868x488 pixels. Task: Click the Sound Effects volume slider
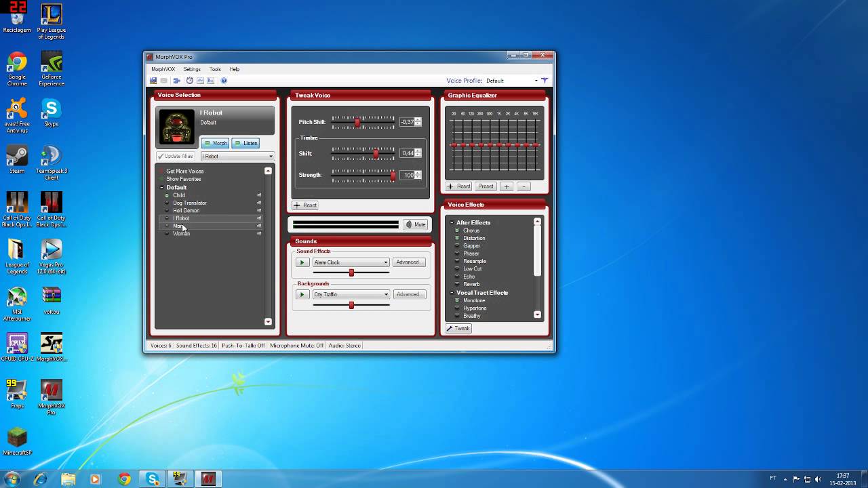pos(351,272)
